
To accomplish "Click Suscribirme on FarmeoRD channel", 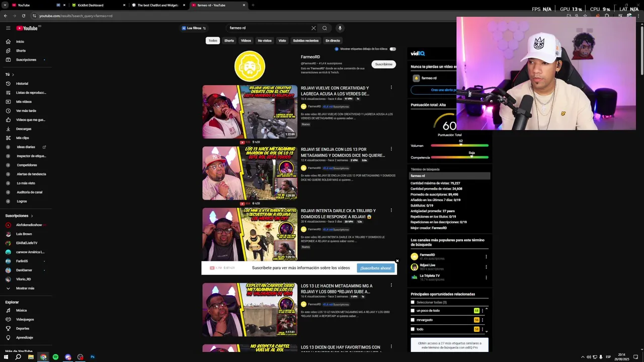I will [383, 64].
